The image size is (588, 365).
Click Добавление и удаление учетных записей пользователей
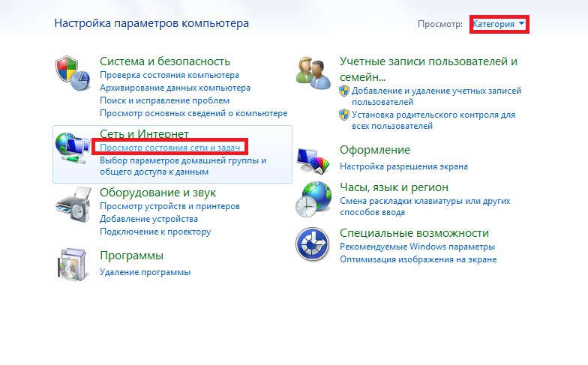point(436,96)
